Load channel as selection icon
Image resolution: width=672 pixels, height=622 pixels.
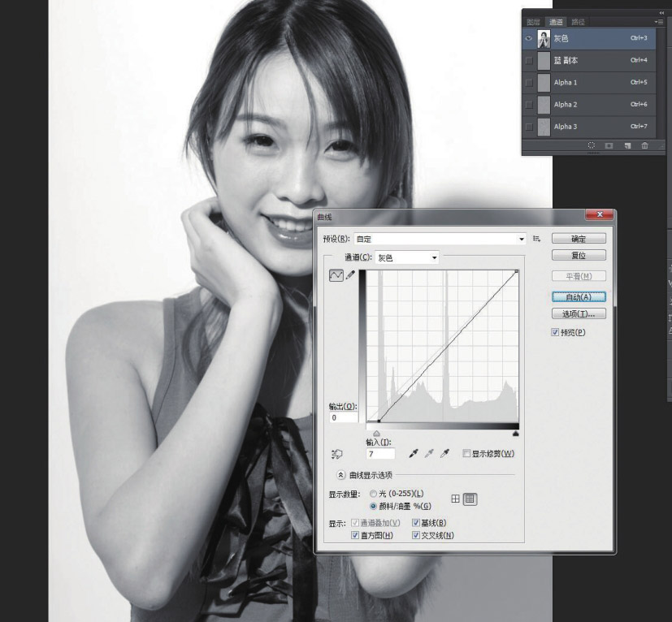click(x=592, y=145)
